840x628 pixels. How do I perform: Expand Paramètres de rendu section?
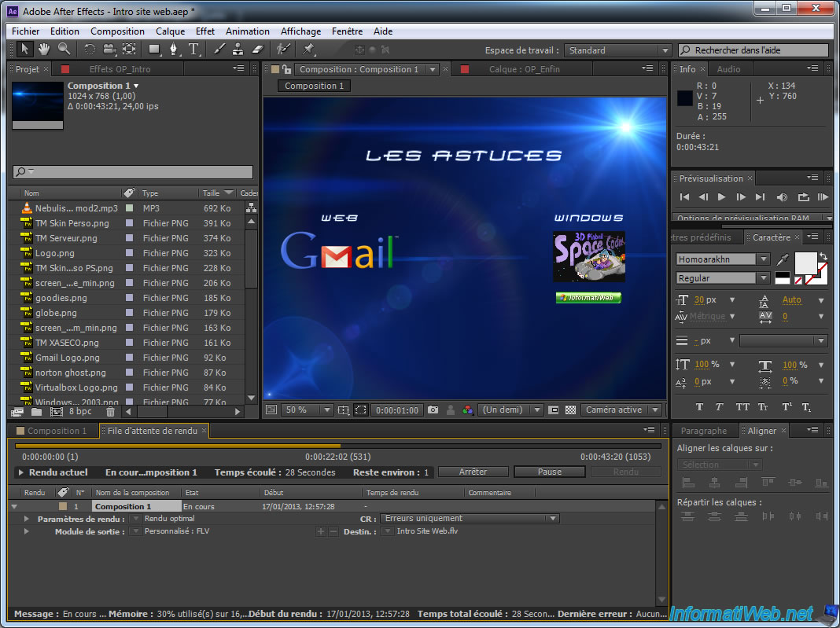(26, 519)
